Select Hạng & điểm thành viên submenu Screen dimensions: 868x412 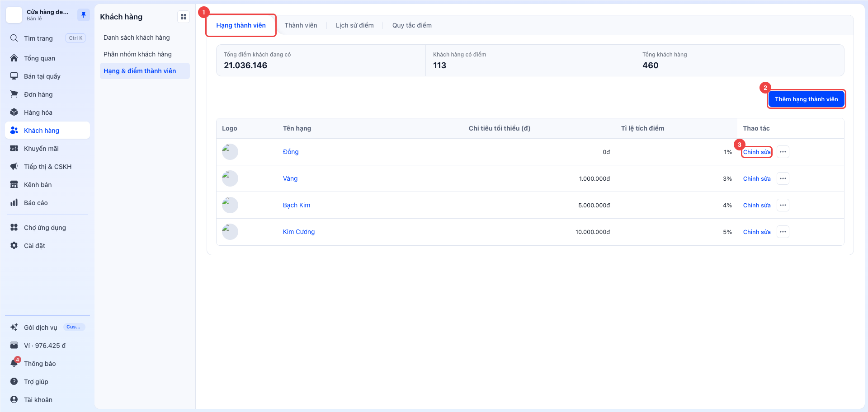[x=145, y=71]
